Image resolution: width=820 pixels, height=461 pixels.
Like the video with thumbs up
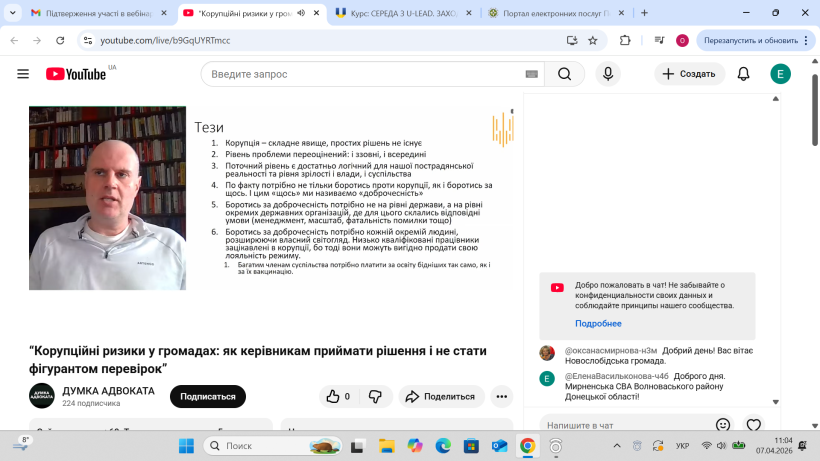tap(338, 397)
